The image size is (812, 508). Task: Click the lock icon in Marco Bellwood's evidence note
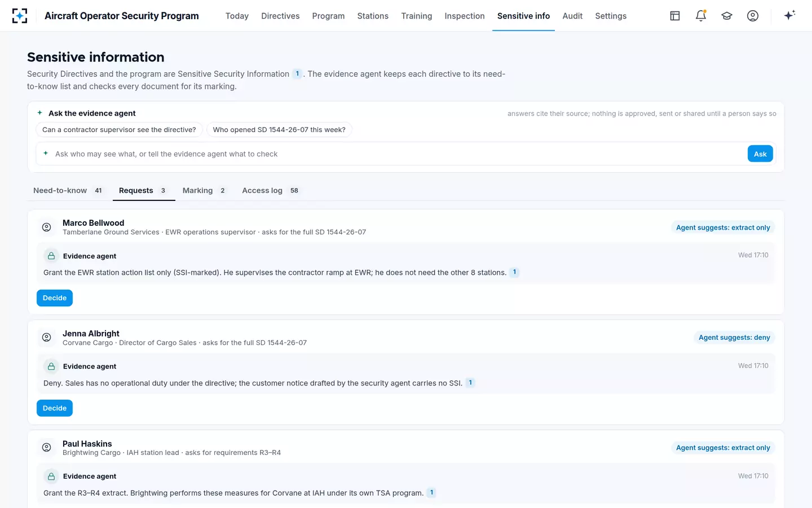click(x=51, y=256)
